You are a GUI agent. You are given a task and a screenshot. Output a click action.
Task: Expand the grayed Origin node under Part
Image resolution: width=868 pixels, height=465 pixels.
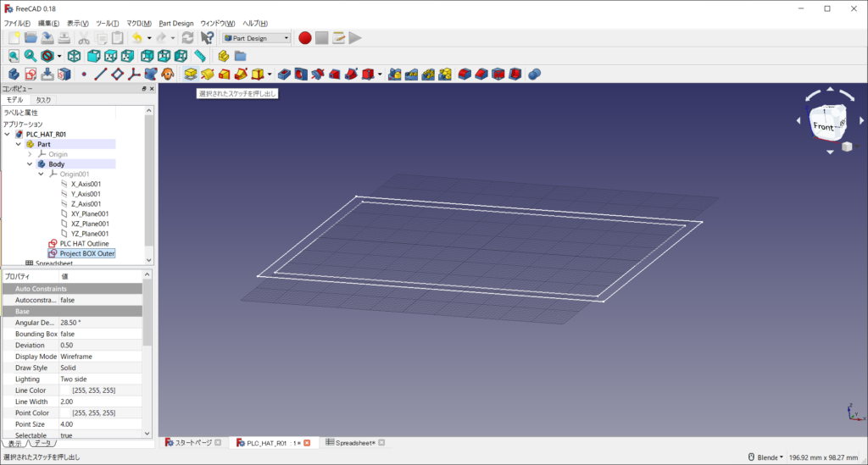(30, 154)
